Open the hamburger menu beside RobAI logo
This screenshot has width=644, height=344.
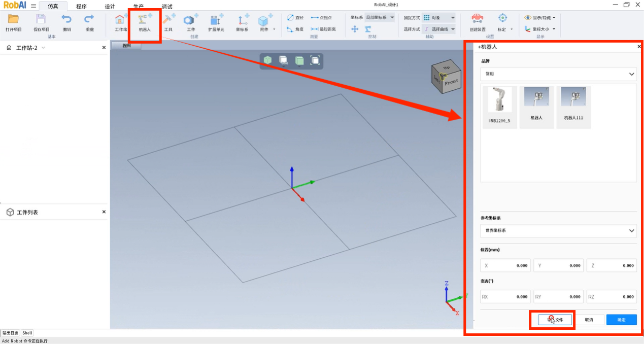[33, 6]
